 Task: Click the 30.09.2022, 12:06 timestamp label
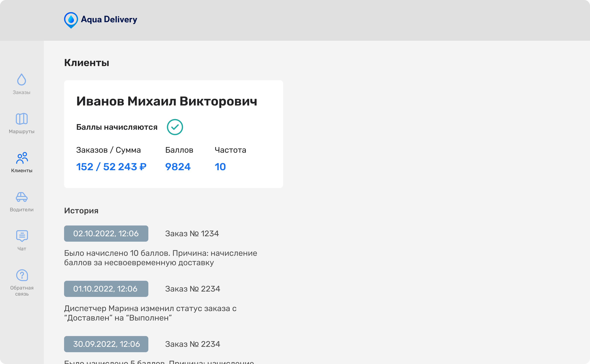pyautogui.click(x=106, y=344)
